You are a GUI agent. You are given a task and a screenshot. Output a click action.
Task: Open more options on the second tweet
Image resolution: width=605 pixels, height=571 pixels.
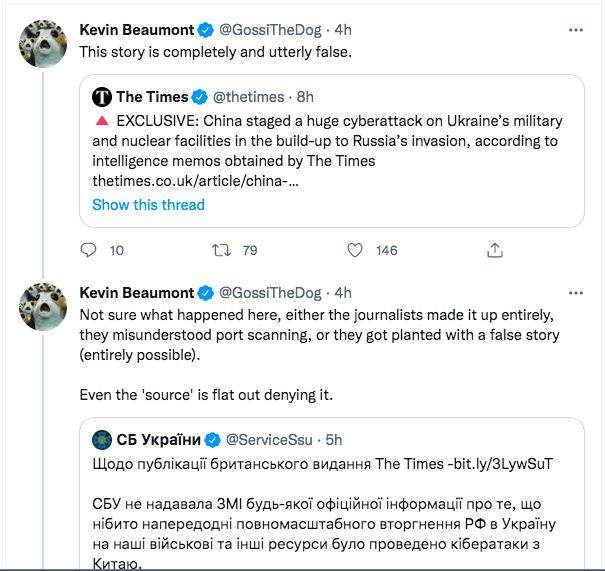[x=575, y=293]
